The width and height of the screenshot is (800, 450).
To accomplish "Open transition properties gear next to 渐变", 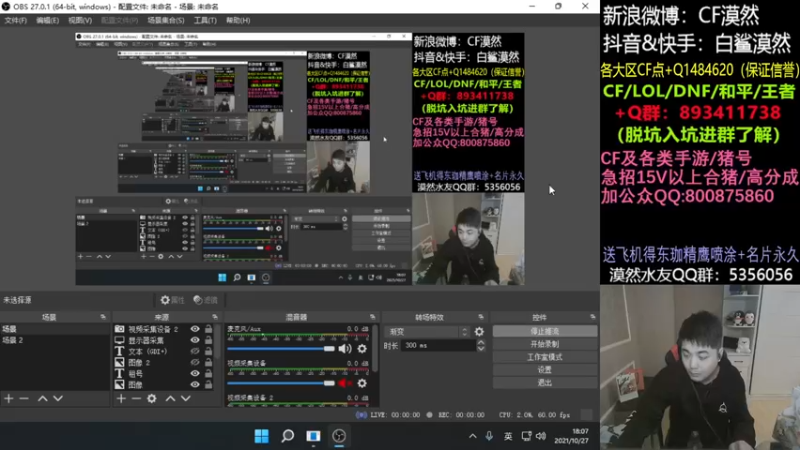I will click(x=479, y=332).
